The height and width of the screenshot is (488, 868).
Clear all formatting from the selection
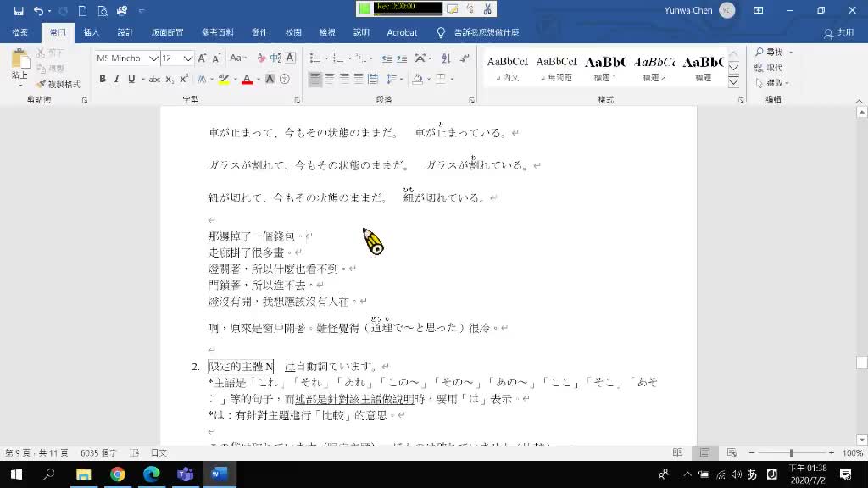[x=261, y=58]
